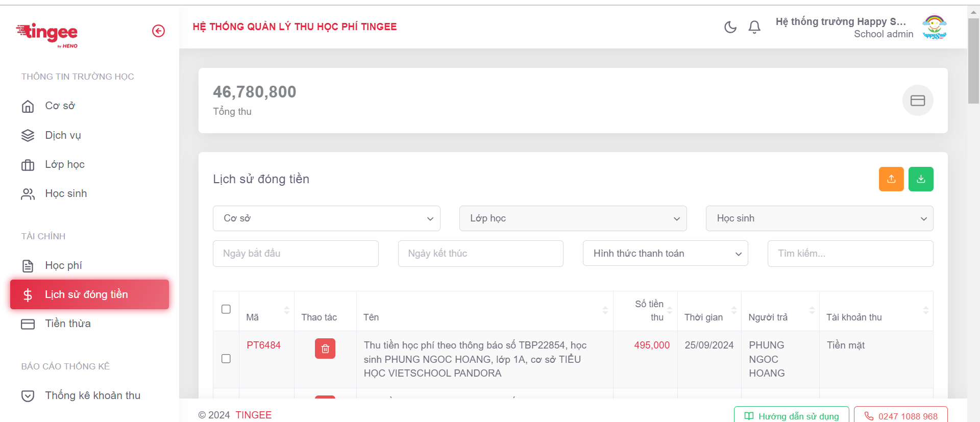Go to Học phí menu item

click(63, 265)
